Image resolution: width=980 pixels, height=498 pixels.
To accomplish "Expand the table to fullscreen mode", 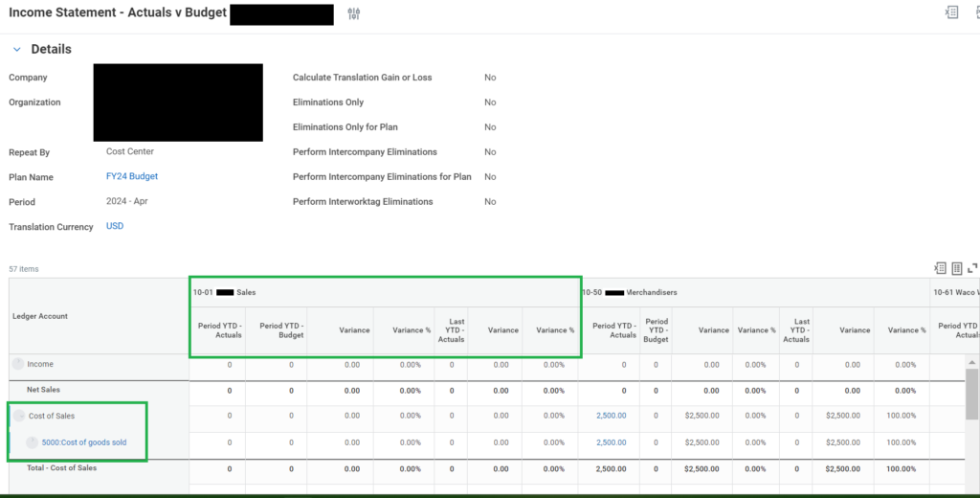I will [972, 268].
